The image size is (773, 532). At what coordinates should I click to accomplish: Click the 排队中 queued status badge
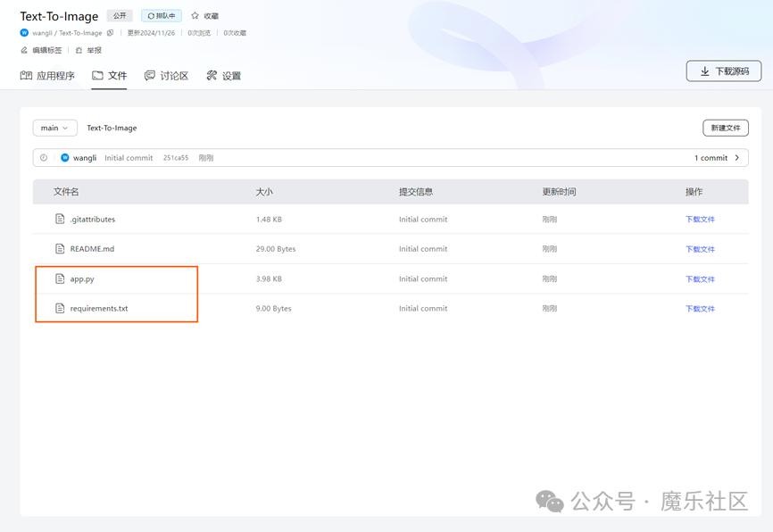pyautogui.click(x=162, y=16)
